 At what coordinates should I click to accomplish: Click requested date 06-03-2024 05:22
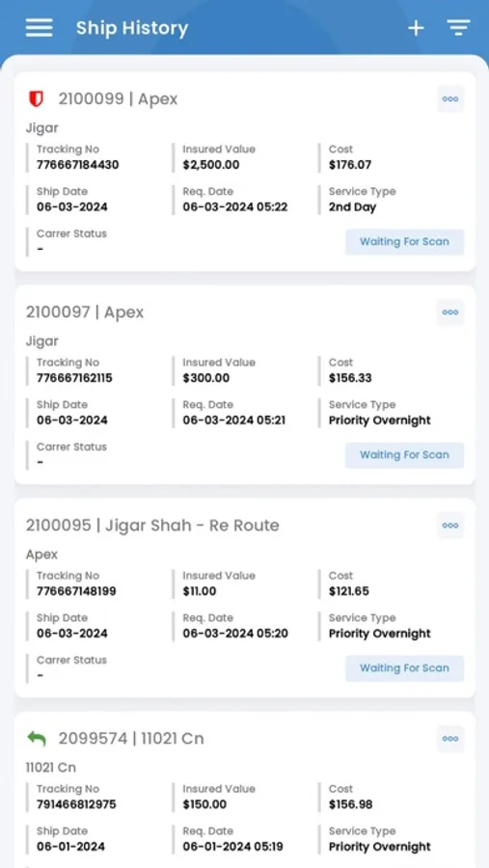pyautogui.click(x=235, y=207)
